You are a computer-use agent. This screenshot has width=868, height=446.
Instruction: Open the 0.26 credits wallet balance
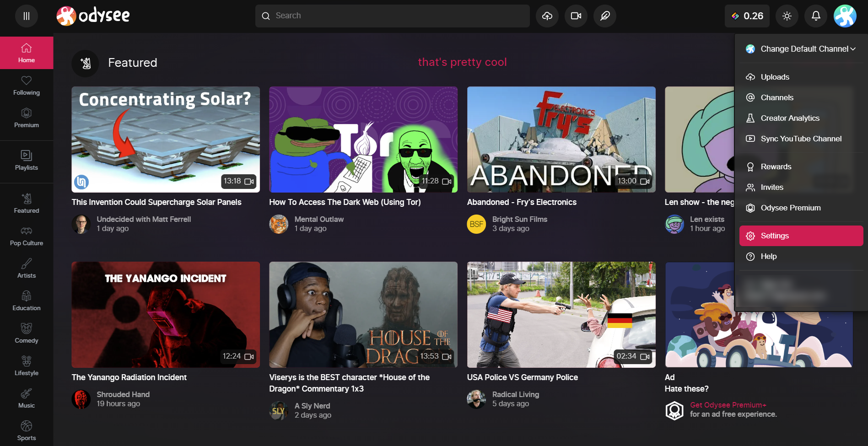(x=747, y=16)
